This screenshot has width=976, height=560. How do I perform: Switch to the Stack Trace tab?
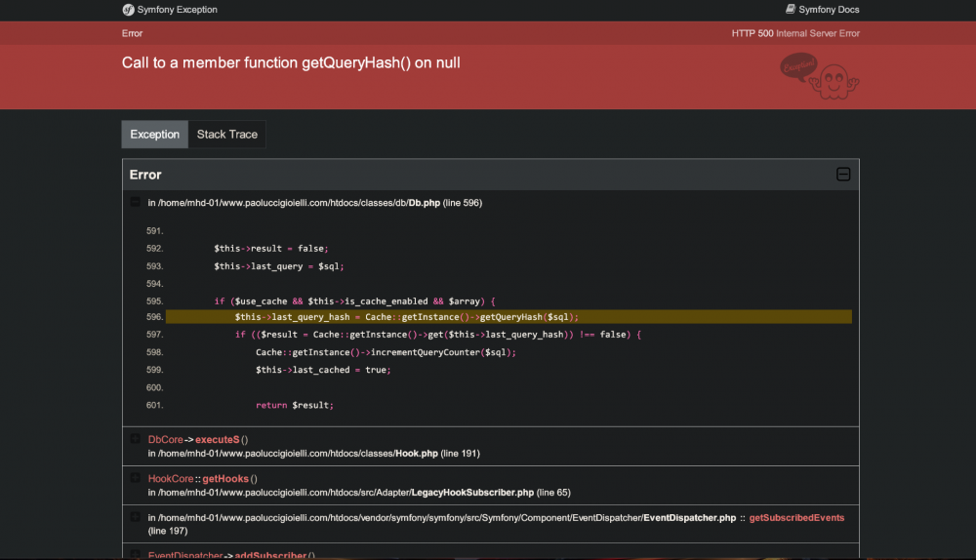pos(227,135)
